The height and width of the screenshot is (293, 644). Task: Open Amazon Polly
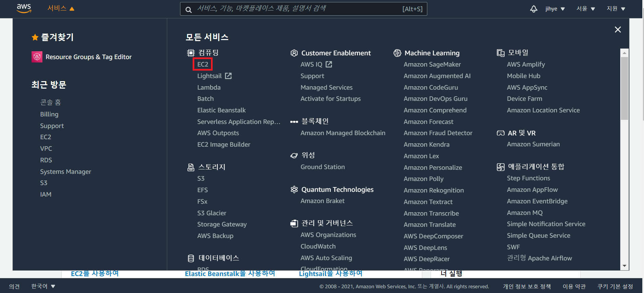pos(424,179)
